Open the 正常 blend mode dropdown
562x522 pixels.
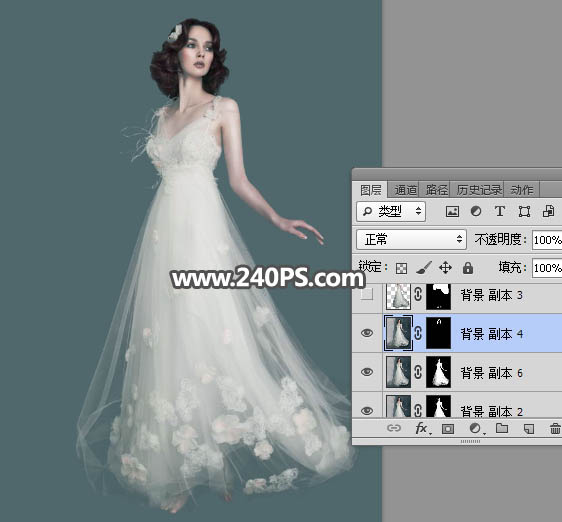(x=411, y=239)
